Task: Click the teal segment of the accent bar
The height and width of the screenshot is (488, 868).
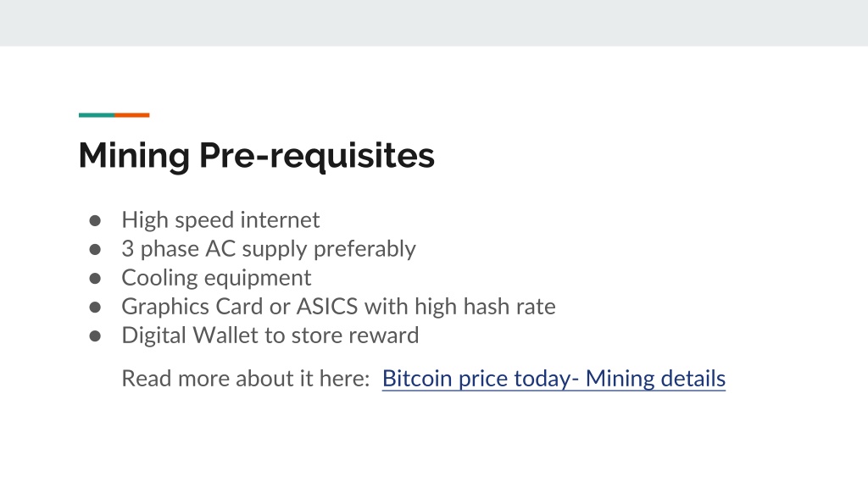Action: click(97, 115)
